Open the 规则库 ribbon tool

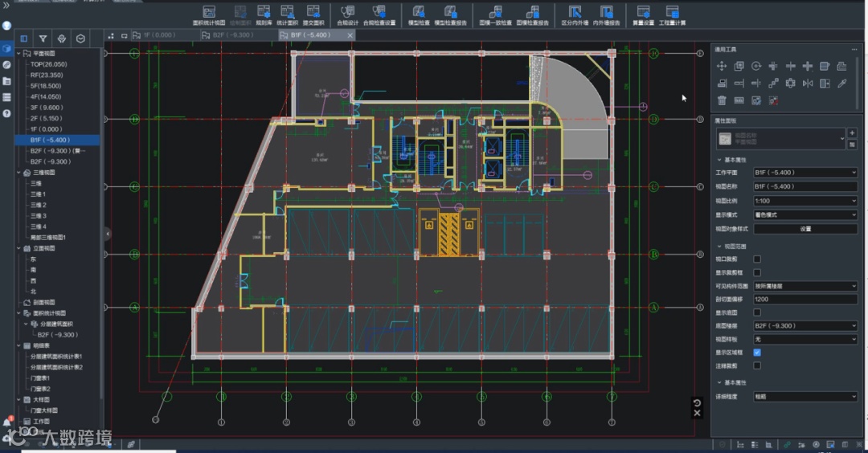pos(264,15)
